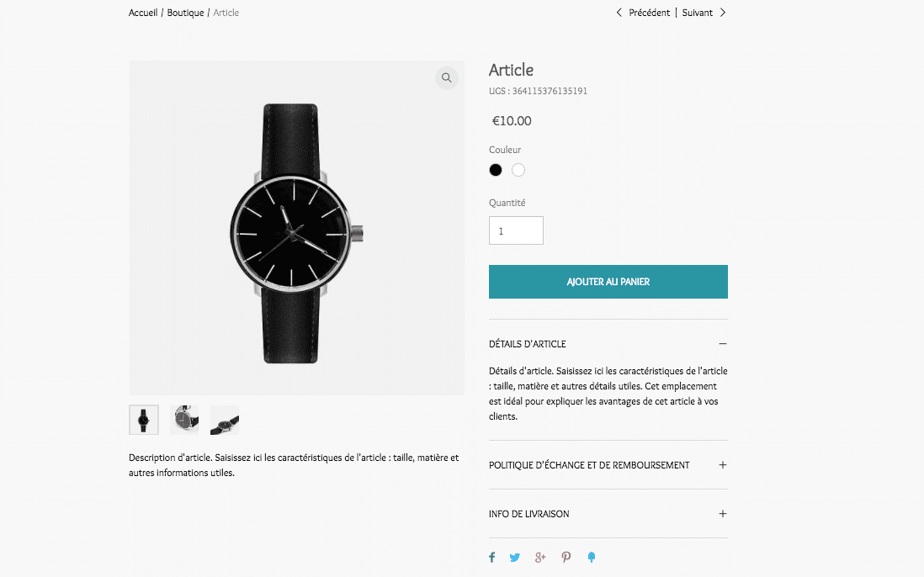
Task: Pin the article on Pinterest
Action: [x=566, y=557]
